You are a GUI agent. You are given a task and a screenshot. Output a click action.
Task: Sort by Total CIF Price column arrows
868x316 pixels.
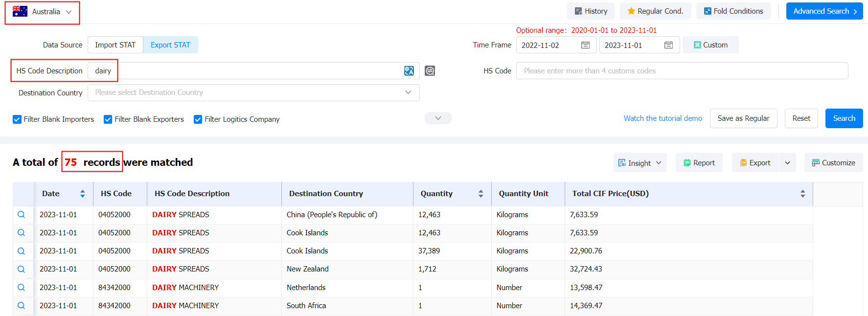[x=802, y=194]
